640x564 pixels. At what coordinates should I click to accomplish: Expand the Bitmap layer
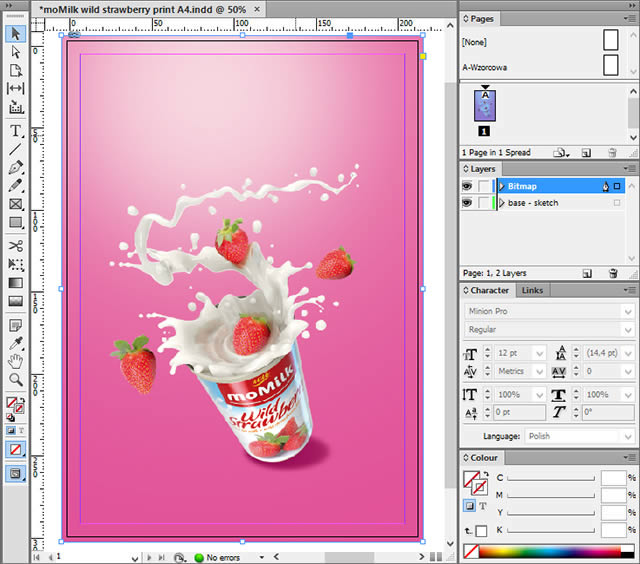[x=502, y=187]
